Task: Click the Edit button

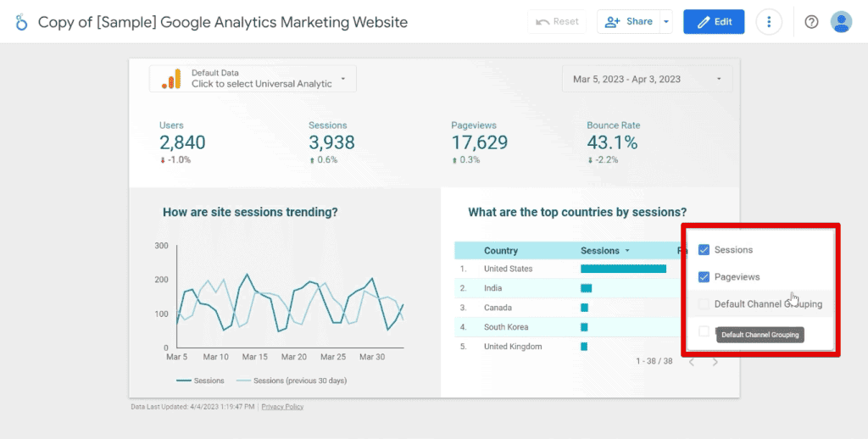Action: pos(714,21)
